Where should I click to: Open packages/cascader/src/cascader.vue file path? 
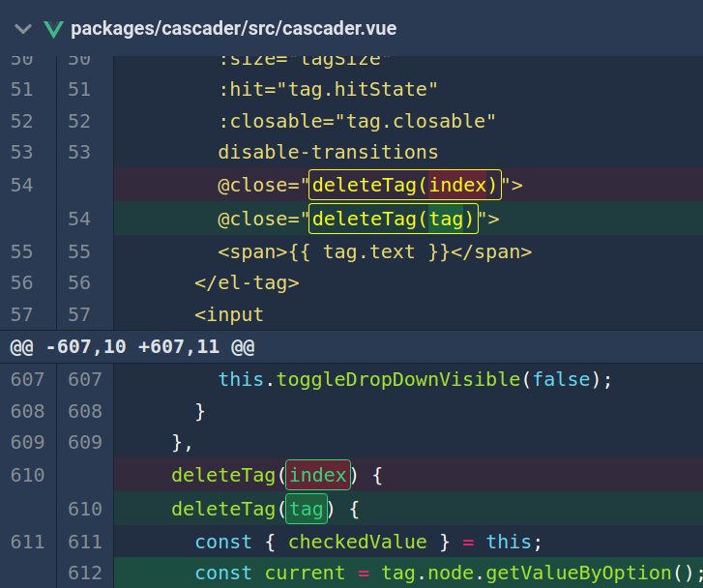coord(234,29)
